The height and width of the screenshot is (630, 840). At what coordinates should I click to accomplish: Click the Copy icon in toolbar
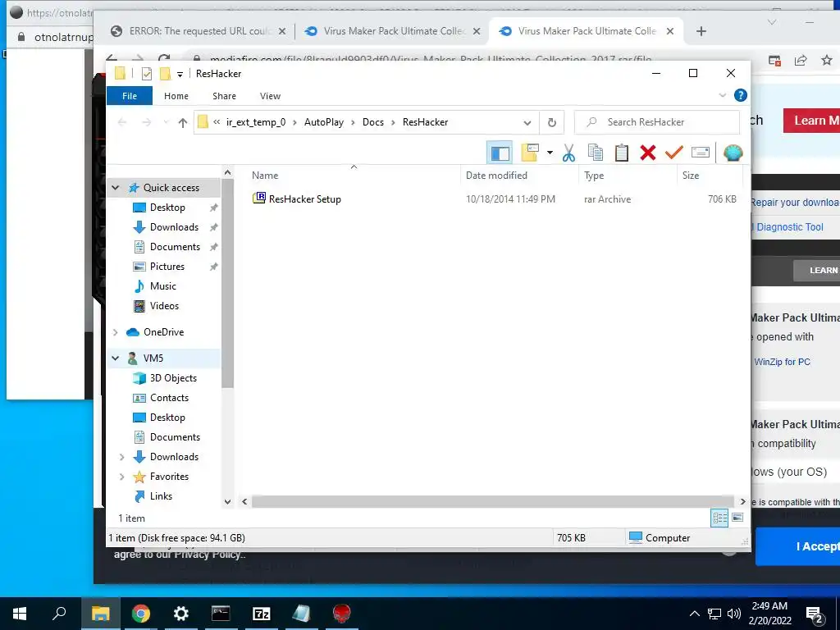596,153
